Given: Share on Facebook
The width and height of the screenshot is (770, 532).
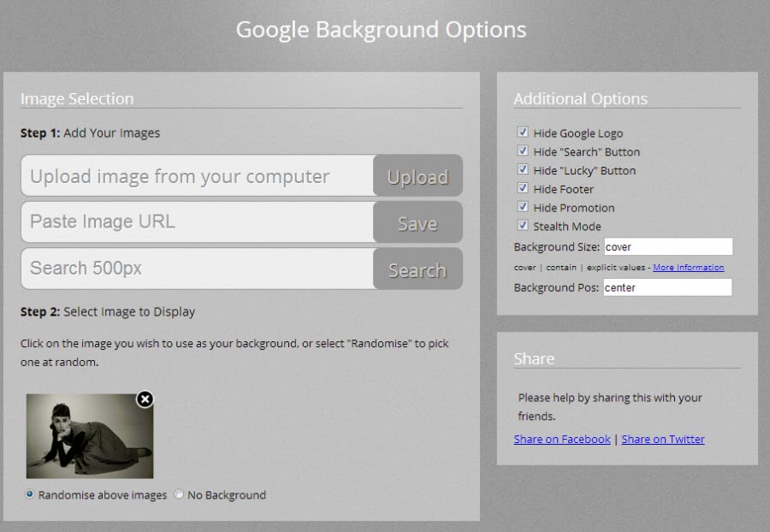Looking at the screenshot, I should (561, 439).
